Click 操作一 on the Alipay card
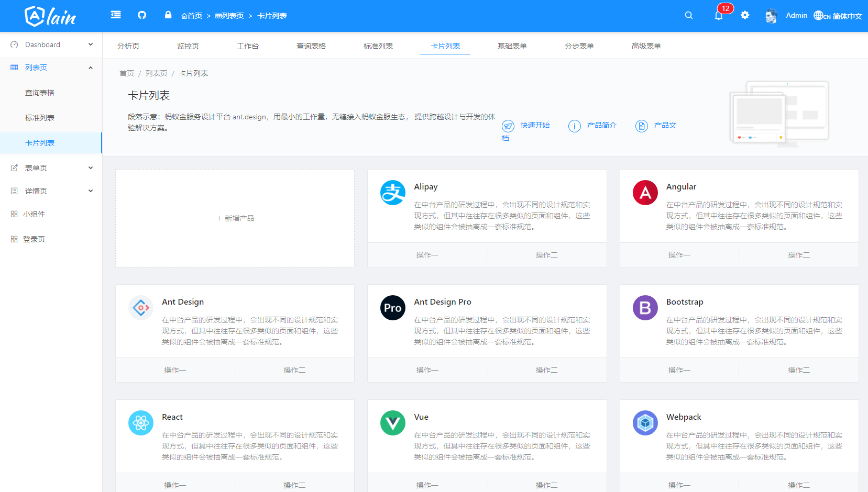Viewport: 868px width, 492px height. 427,255
